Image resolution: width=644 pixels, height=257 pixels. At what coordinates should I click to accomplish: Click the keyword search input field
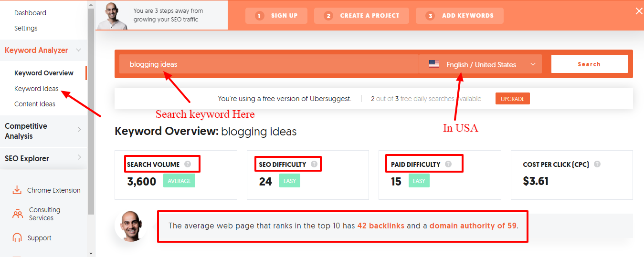coord(269,64)
